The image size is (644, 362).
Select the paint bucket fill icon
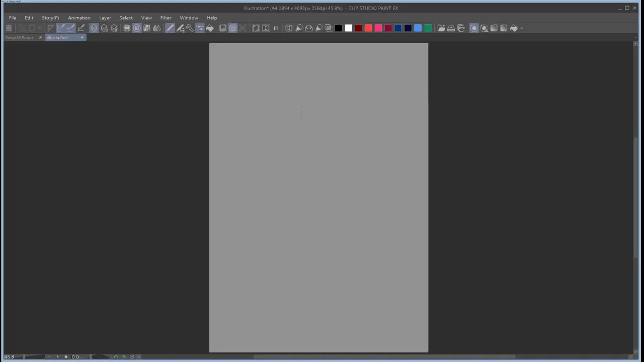[210, 28]
